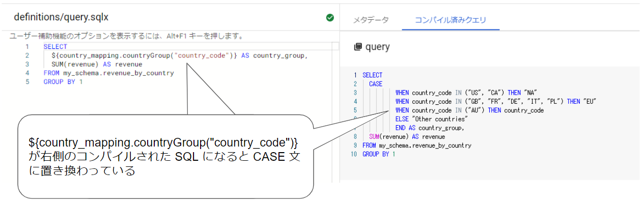
Task: Open the コンパイル済みクエリ tab
Action: coord(451,20)
